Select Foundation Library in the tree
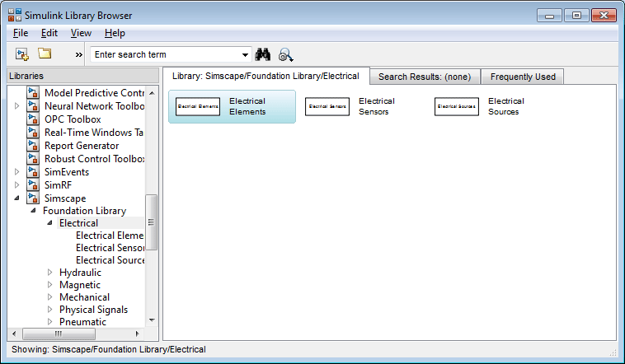 84,211
